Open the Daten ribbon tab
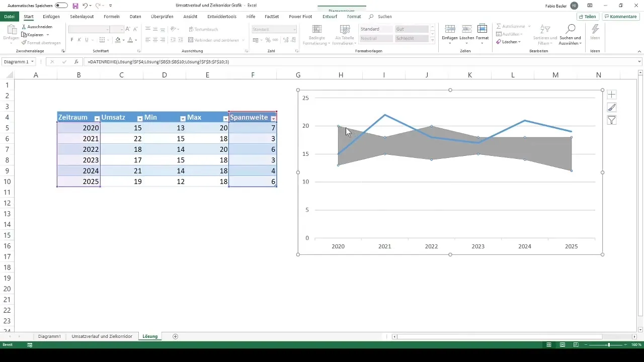This screenshot has height=362, width=644. (x=135, y=17)
